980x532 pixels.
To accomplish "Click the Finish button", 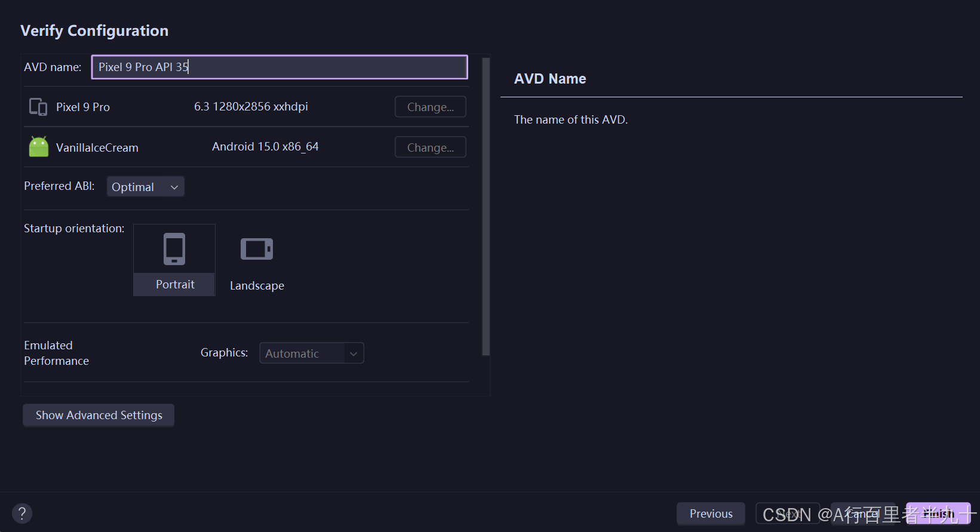I will point(938,513).
